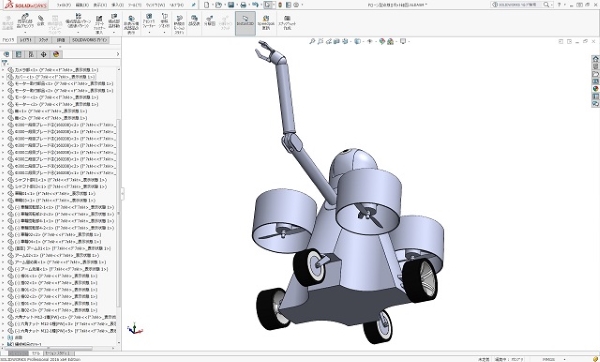This screenshot has height=362, width=600.
Task: Open the PropertyManager panel tab
Action: click(18, 54)
